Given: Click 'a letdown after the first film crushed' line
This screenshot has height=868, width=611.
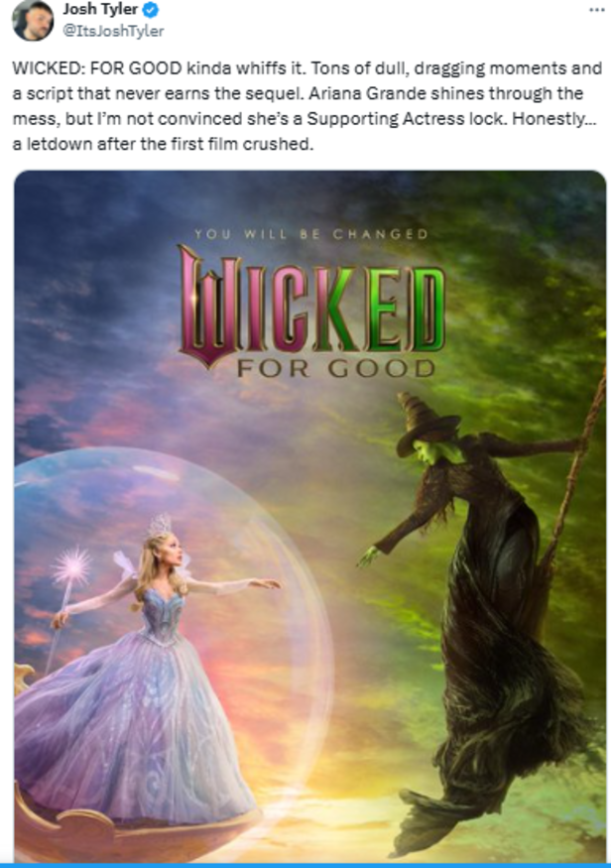Looking at the screenshot, I should point(162,144).
